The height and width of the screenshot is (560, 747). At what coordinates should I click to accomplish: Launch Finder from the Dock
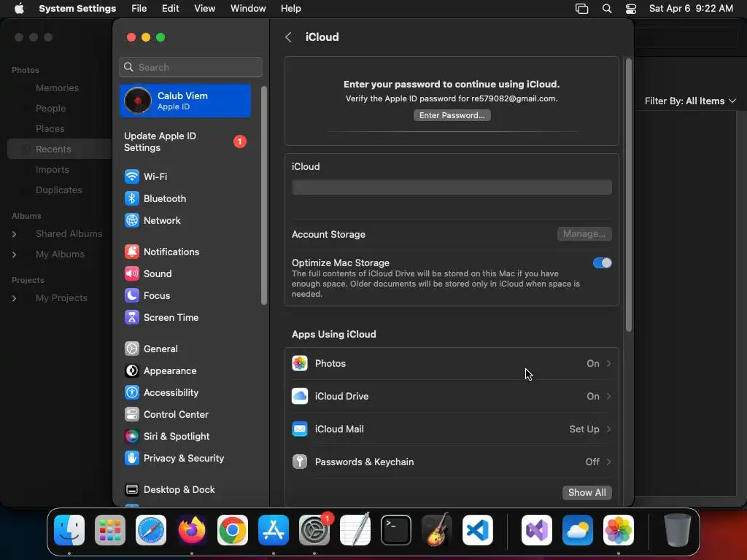pos(69,530)
